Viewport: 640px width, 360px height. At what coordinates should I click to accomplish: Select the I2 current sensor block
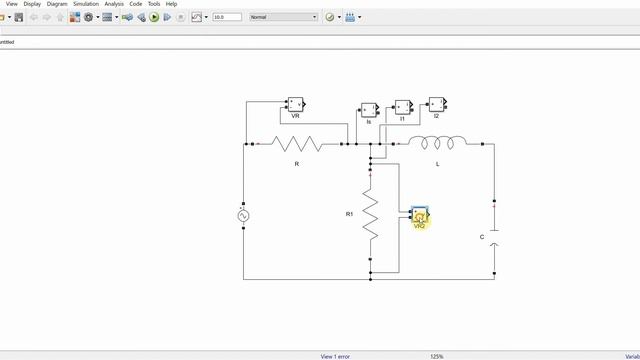[x=437, y=104]
